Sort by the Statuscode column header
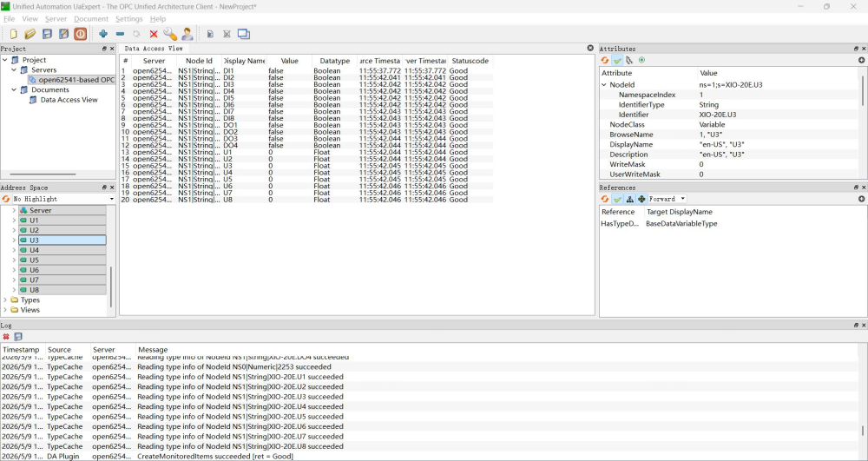 click(470, 61)
